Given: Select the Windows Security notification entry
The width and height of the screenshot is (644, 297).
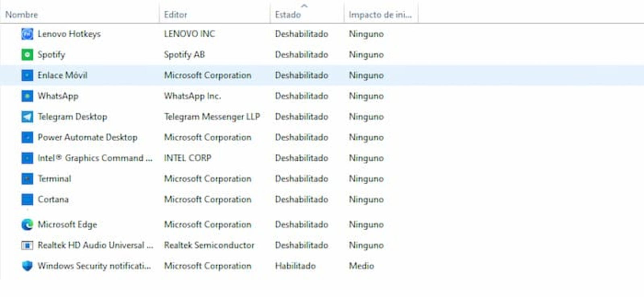Looking at the screenshot, I should click(94, 266).
